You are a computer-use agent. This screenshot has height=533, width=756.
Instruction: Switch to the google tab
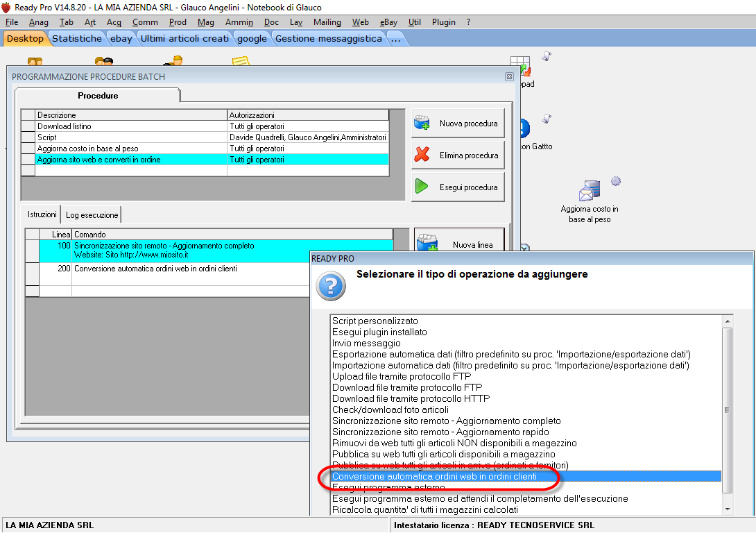click(x=252, y=39)
